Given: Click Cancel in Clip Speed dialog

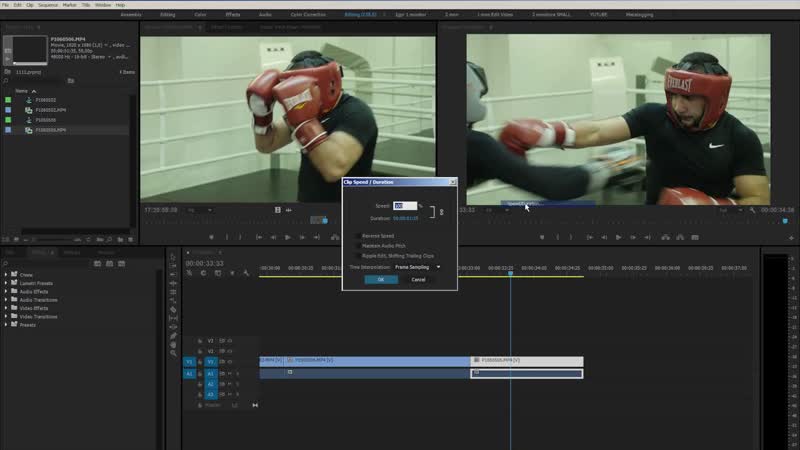Looking at the screenshot, I should pyautogui.click(x=418, y=280).
